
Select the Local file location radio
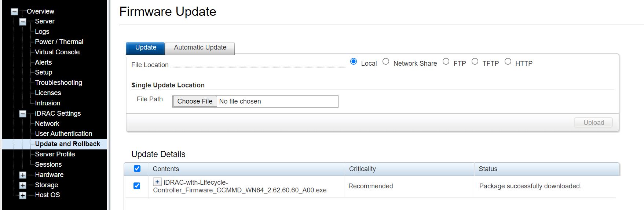click(x=354, y=62)
